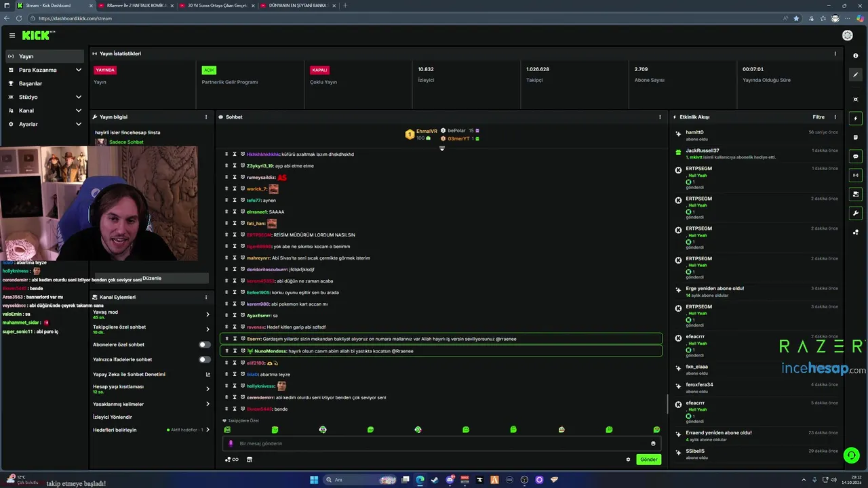Open the Yayın İstatistikleri three-dot menu

point(835,54)
